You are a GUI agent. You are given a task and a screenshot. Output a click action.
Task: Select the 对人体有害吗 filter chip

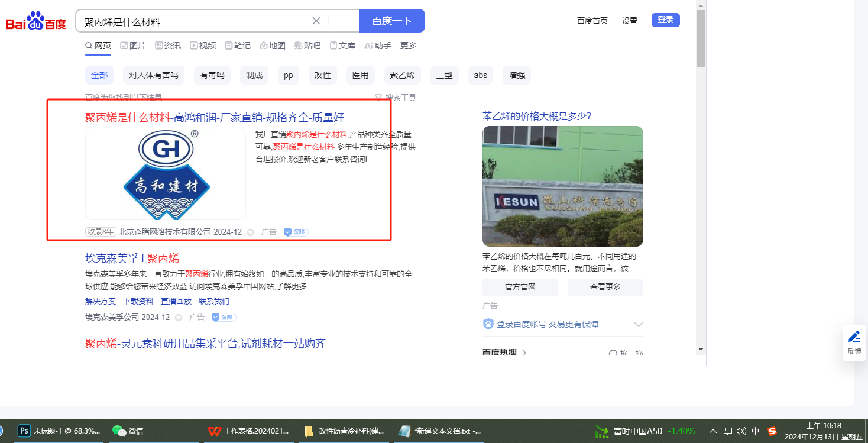tap(153, 75)
